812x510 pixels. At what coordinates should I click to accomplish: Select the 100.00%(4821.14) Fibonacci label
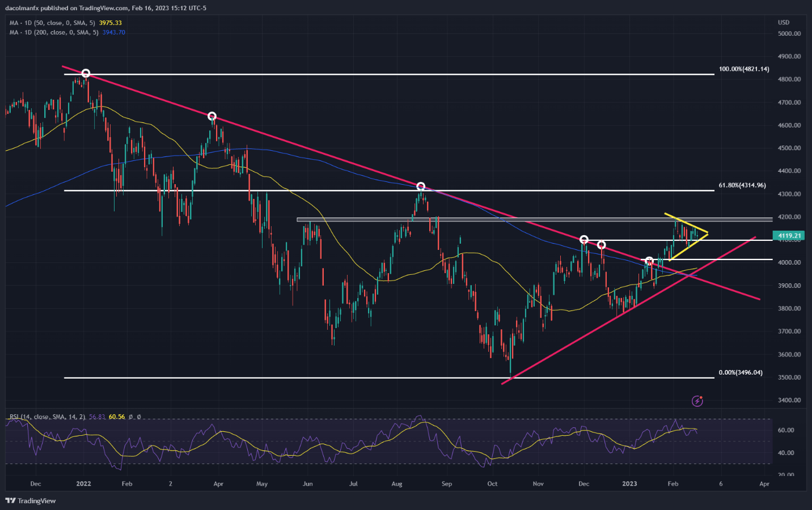[x=744, y=69]
